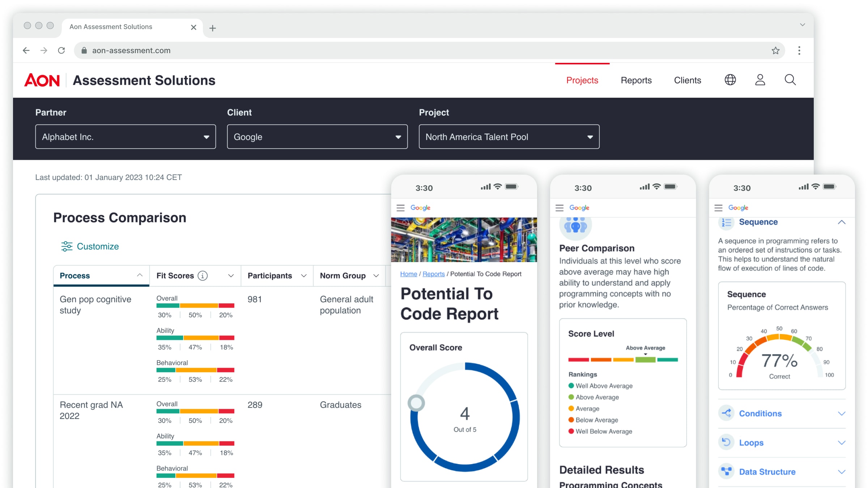Viewport: 868px width, 488px height.
Task: Click the Conditions section title
Action: coord(760,414)
